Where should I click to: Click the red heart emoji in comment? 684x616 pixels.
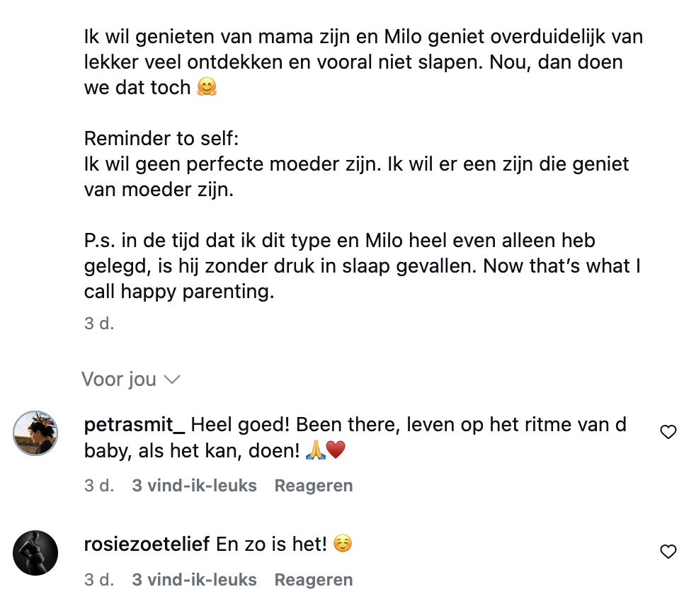[x=336, y=450]
